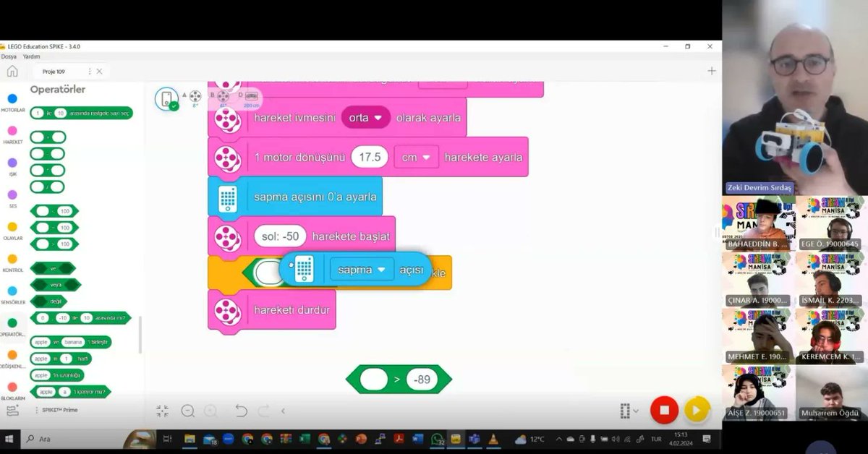Select the Sensörler category circle
This screenshot has width=868, height=454.
coord(12,291)
